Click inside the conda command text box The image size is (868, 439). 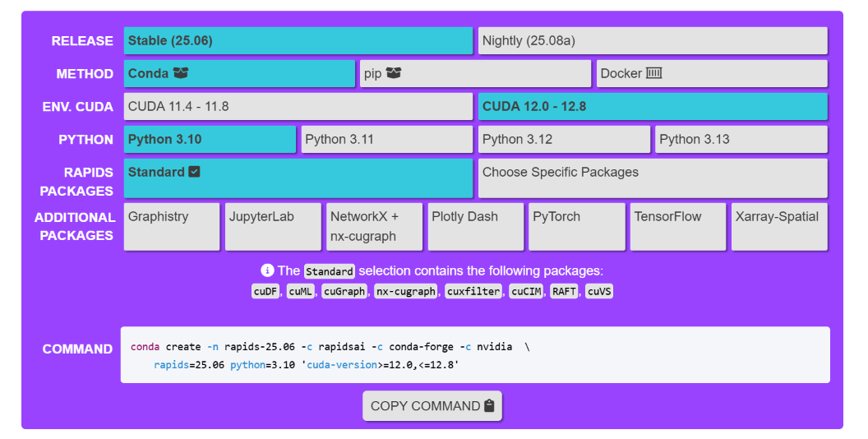(475, 355)
